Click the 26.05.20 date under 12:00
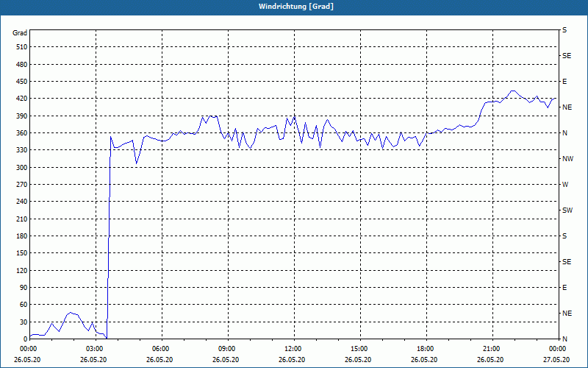 [292, 360]
